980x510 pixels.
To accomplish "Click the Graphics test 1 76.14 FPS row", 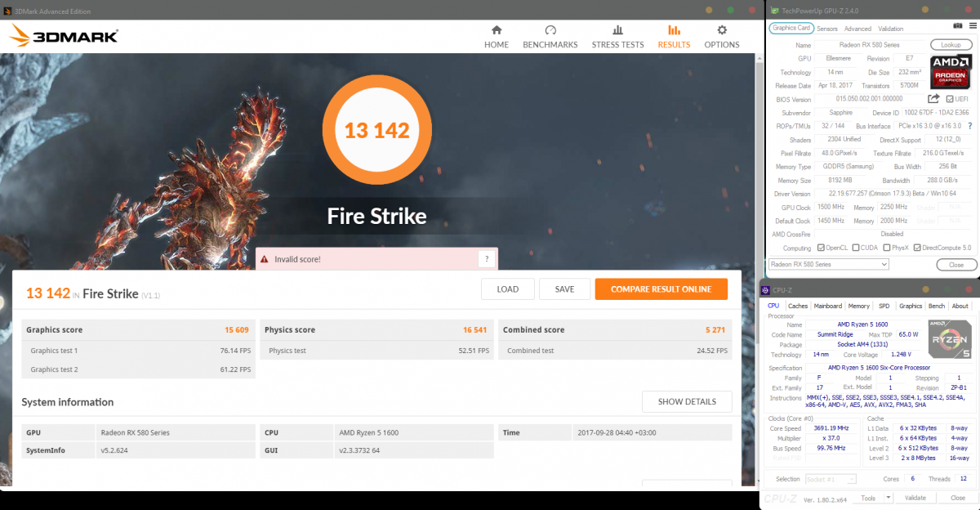I will [x=138, y=351].
